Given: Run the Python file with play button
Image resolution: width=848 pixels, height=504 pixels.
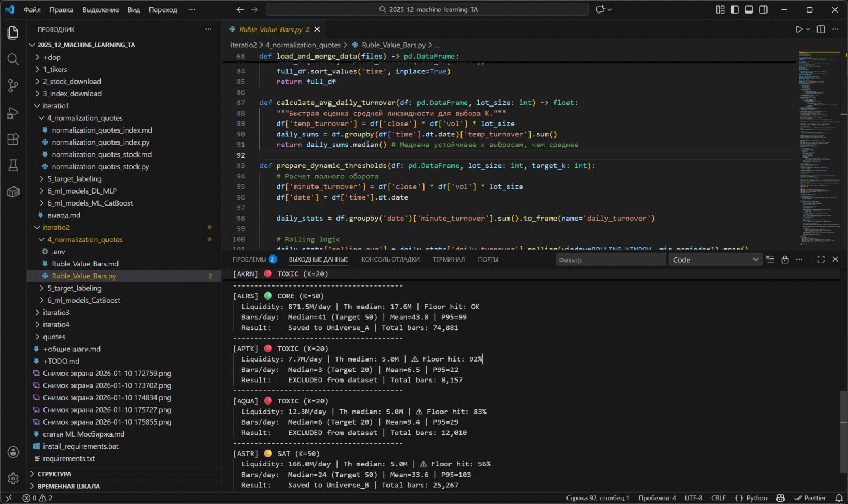Looking at the screenshot, I should pyautogui.click(x=799, y=29).
